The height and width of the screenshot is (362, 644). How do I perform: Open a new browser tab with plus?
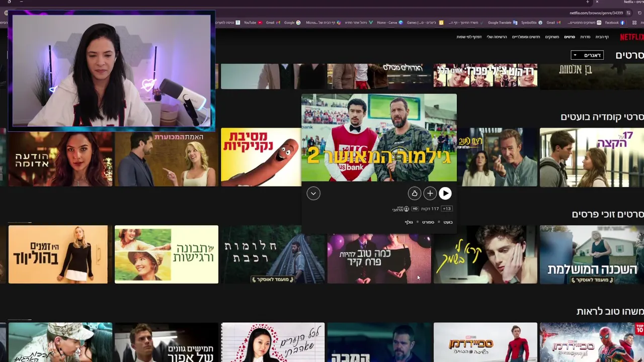click(588, 2)
